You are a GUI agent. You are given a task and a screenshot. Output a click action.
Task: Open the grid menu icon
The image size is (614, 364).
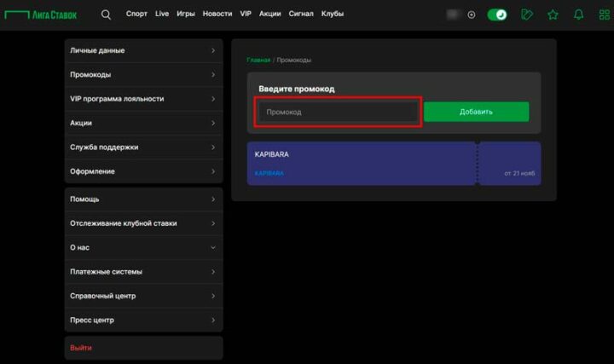coord(604,14)
